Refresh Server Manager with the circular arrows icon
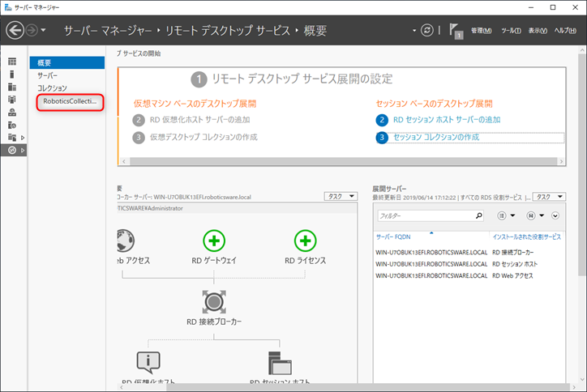Image resolution: width=587 pixels, height=392 pixels. pyautogui.click(x=427, y=31)
